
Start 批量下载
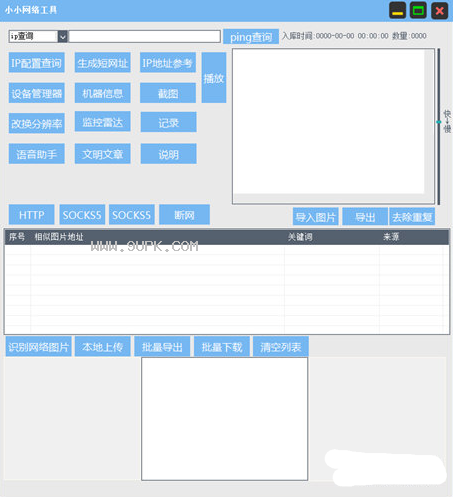(x=222, y=347)
